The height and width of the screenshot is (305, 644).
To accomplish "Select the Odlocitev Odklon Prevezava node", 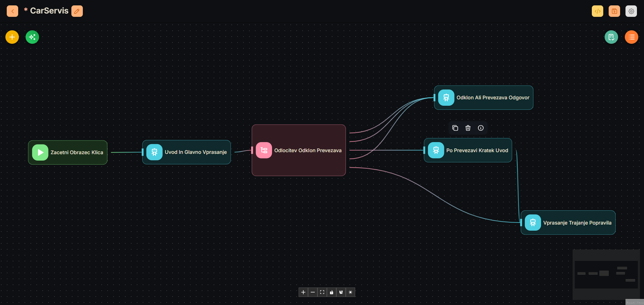I will tap(299, 150).
